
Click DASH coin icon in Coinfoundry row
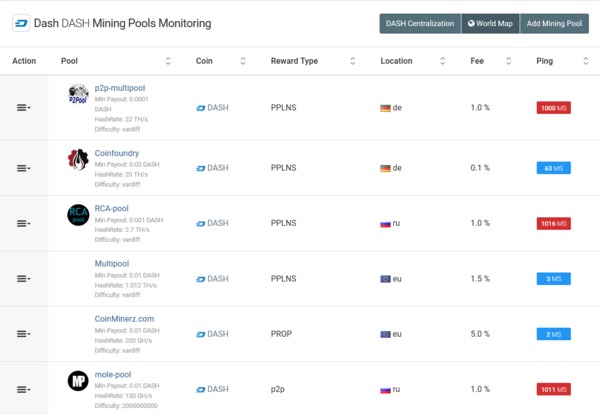point(201,168)
